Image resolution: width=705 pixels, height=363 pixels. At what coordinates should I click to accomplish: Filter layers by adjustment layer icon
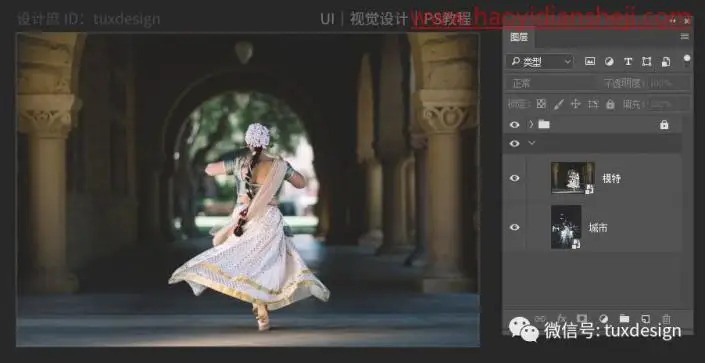click(x=609, y=62)
